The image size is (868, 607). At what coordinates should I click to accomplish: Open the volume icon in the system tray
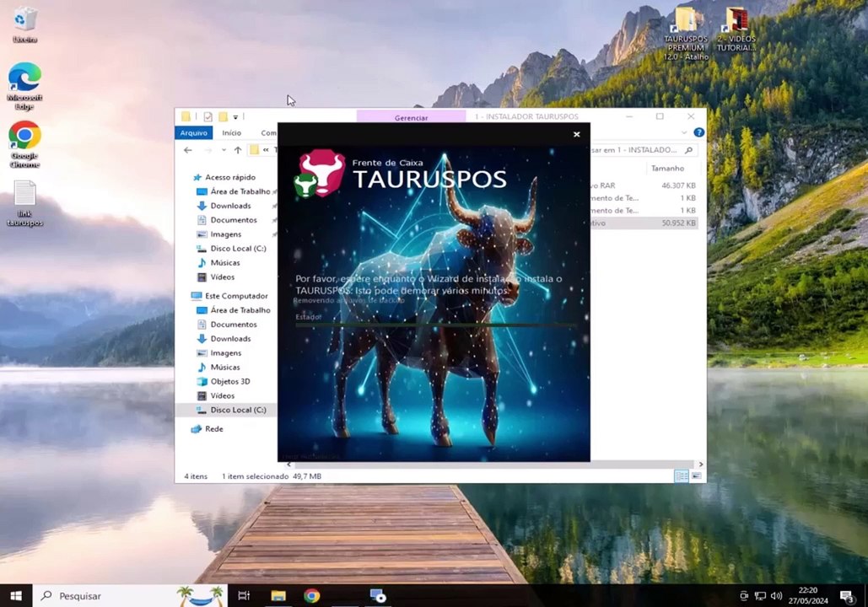tap(776, 596)
